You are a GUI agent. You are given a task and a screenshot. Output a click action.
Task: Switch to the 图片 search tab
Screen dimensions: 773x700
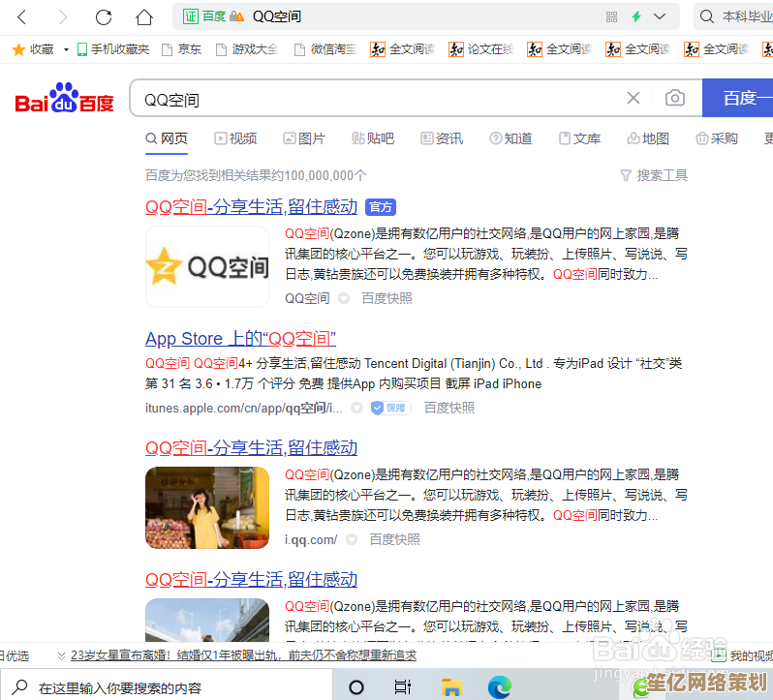(x=303, y=138)
